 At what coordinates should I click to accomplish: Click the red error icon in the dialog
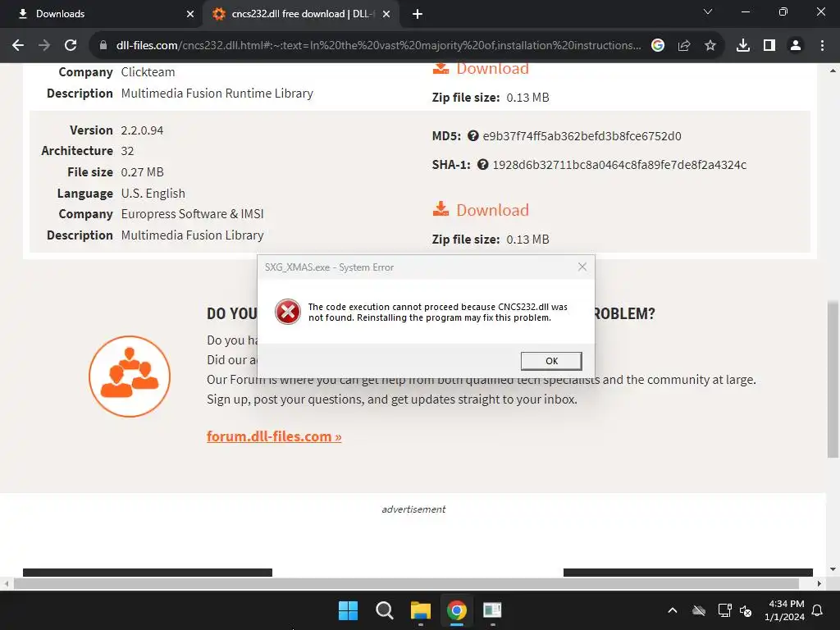tap(288, 312)
